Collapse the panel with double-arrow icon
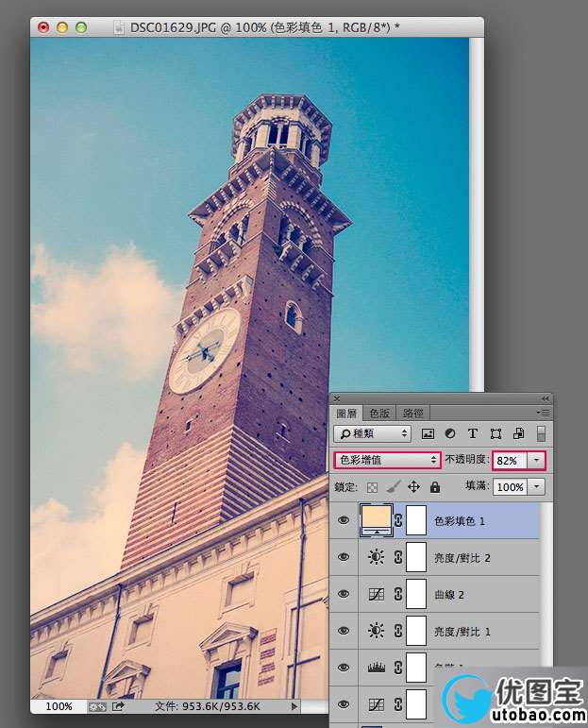The width and height of the screenshot is (588, 728). [x=546, y=398]
